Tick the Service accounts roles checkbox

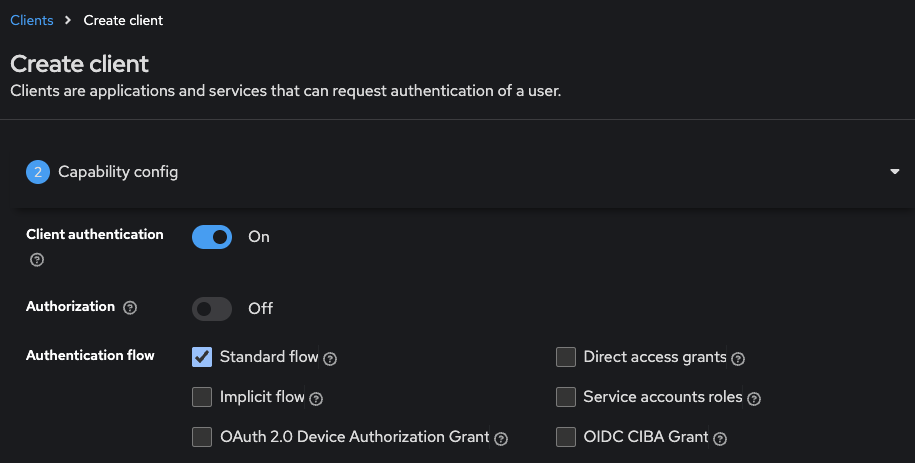coord(566,397)
